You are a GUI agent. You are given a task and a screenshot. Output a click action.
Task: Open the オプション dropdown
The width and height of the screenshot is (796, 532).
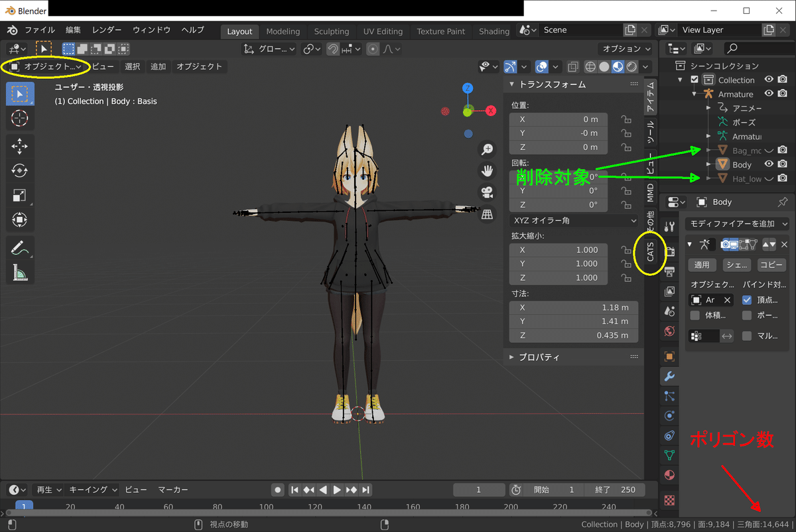(x=626, y=48)
